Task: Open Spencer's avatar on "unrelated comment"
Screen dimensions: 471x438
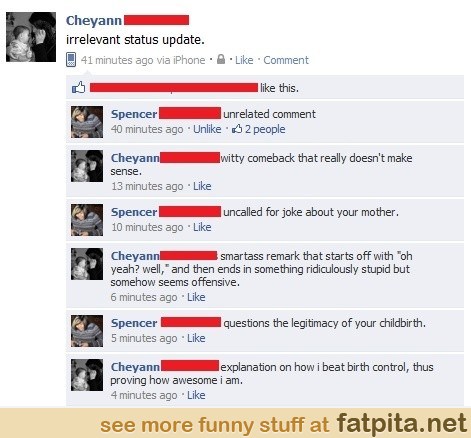Action: click(87, 122)
